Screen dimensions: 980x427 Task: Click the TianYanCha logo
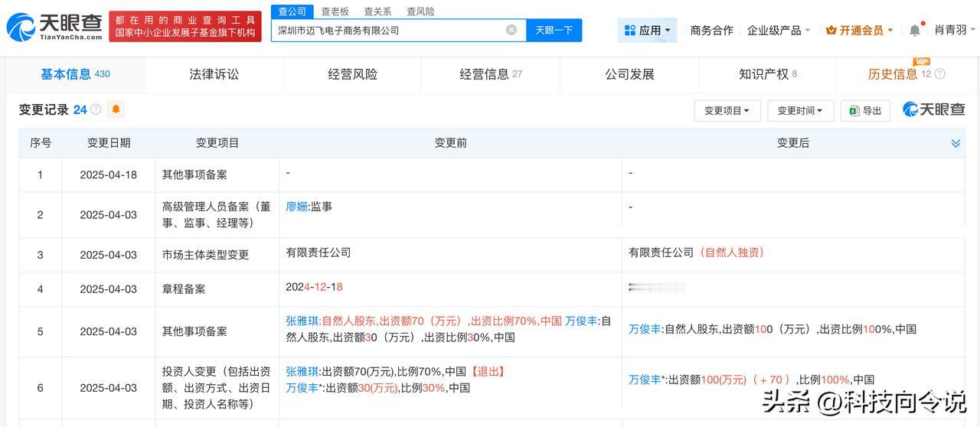tap(54, 27)
